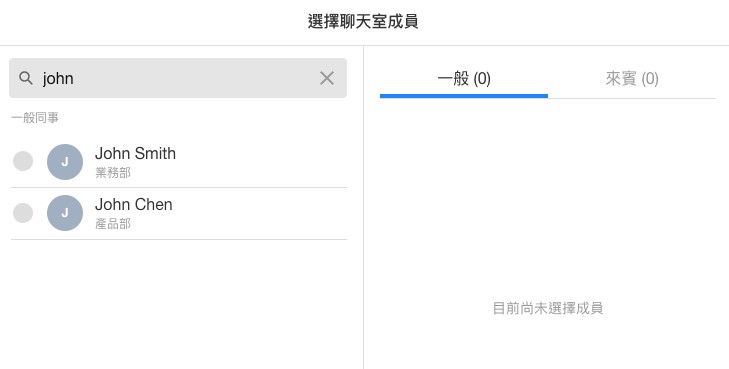Viewport: 729px width, 369px height.
Task: Click John Chen's "J" avatar circle
Action: 65,213
